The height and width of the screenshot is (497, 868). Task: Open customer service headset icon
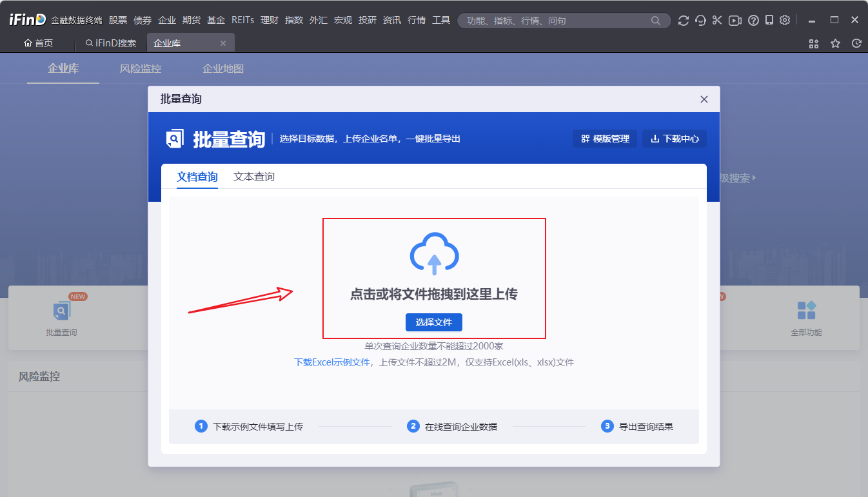coord(700,21)
